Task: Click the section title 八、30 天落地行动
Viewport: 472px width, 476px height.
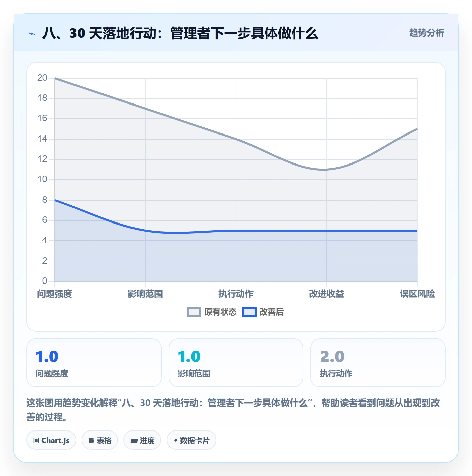Action: click(180, 33)
